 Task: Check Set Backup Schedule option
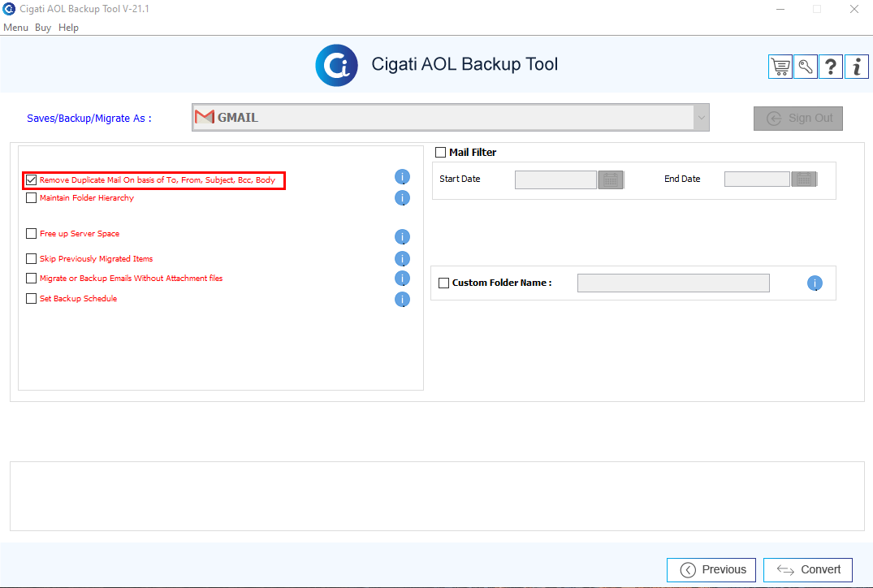[31, 298]
